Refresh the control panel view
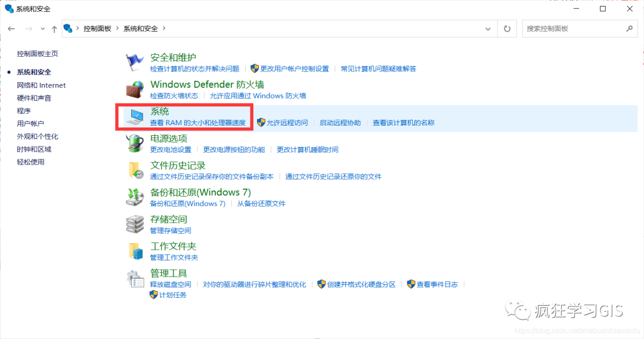This screenshot has width=644, height=339. click(507, 29)
